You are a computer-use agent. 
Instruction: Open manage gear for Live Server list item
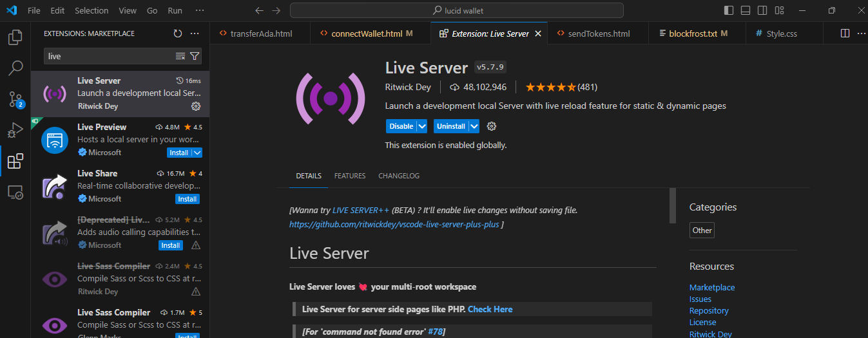(196, 106)
